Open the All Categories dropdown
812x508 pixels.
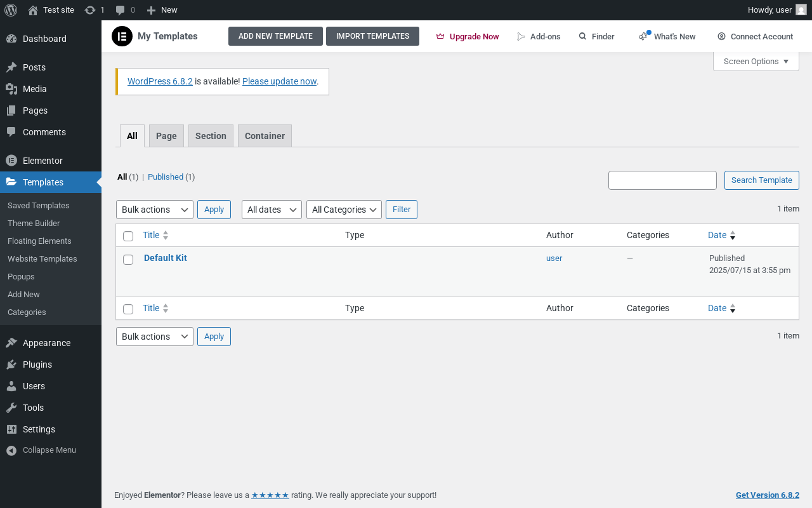(344, 210)
